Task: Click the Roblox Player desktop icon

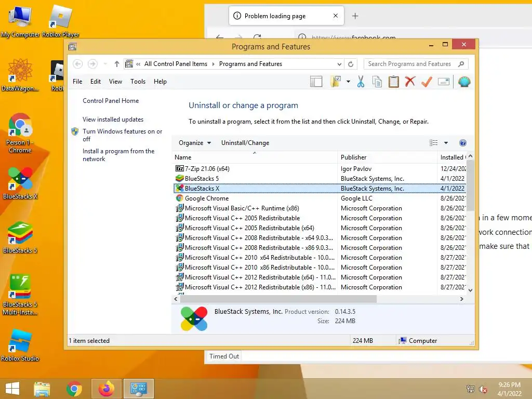Action: [x=60, y=21]
